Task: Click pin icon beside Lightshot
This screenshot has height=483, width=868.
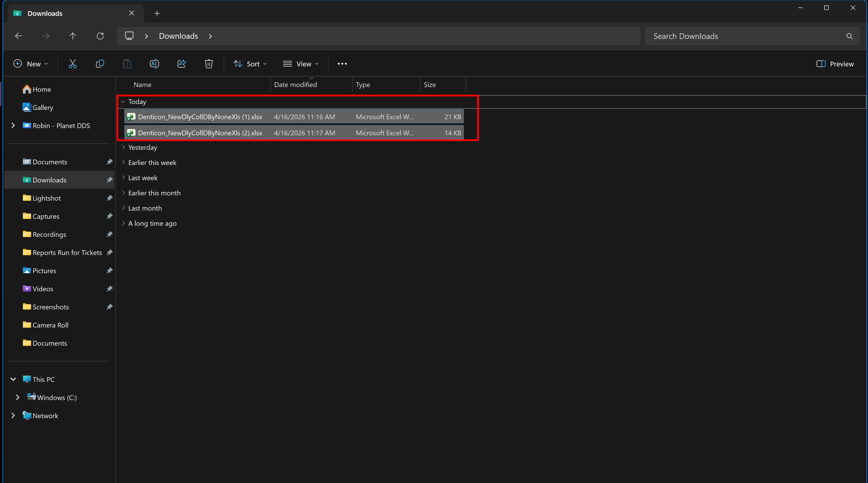Action: point(109,198)
